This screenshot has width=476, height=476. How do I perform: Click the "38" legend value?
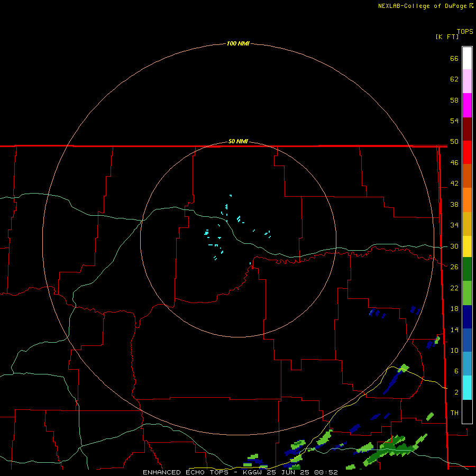click(454, 205)
